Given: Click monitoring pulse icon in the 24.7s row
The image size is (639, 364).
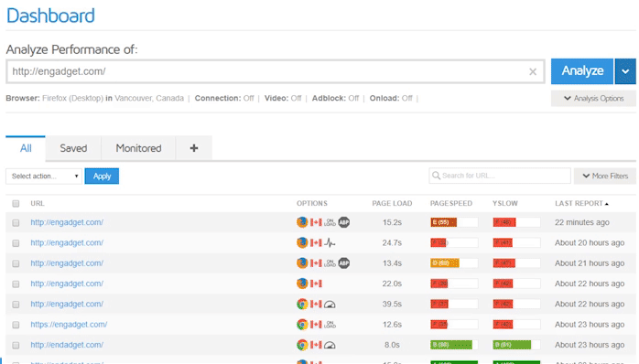Looking at the screenshot, I should point(330,243).
